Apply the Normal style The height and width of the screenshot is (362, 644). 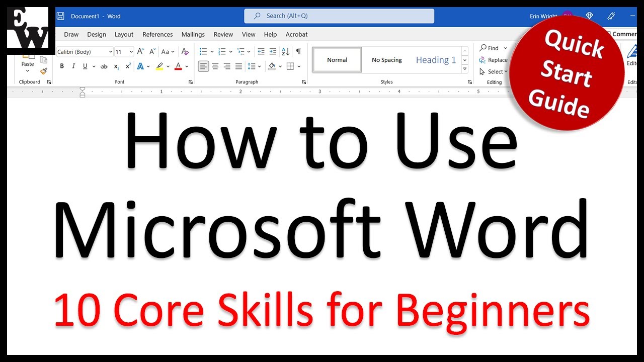click(x=337, y=60)
